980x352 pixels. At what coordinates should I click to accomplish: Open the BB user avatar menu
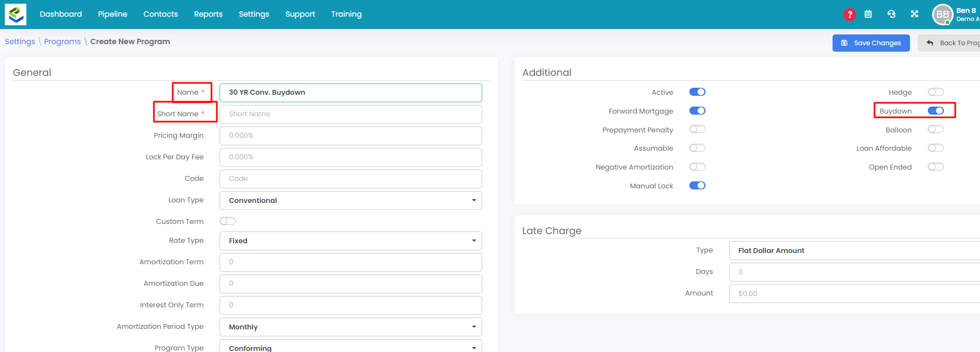point(942,15)
